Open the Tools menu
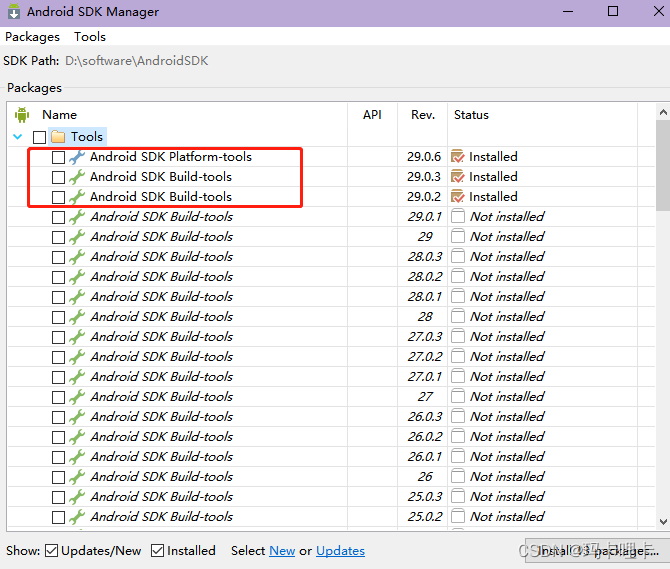The width and height of the screenshot is (670, 569). pos(90,37)
